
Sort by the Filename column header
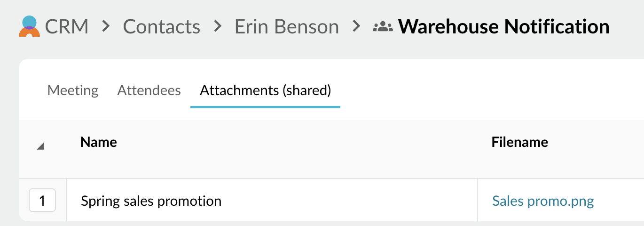tap(519, 142)
